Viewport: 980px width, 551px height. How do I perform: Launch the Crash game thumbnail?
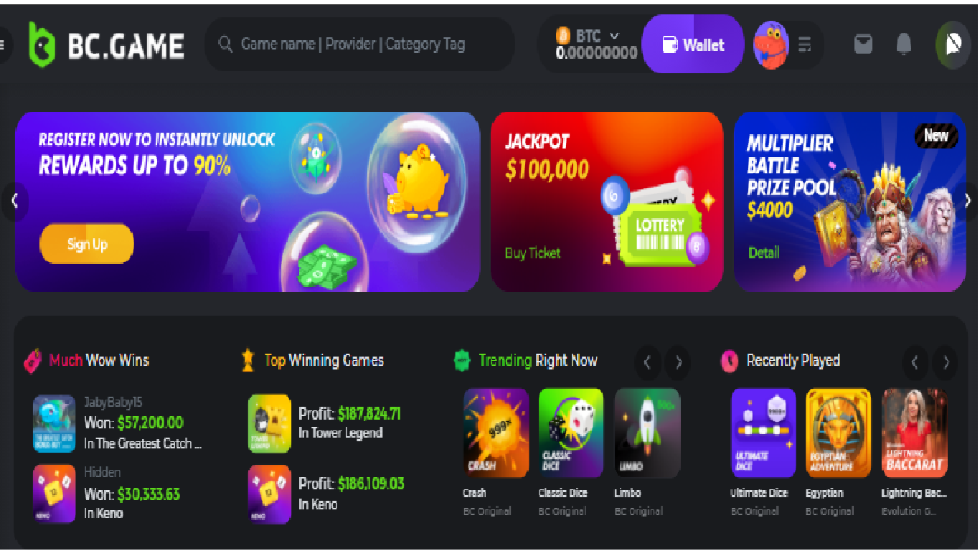tap(496, 433)
